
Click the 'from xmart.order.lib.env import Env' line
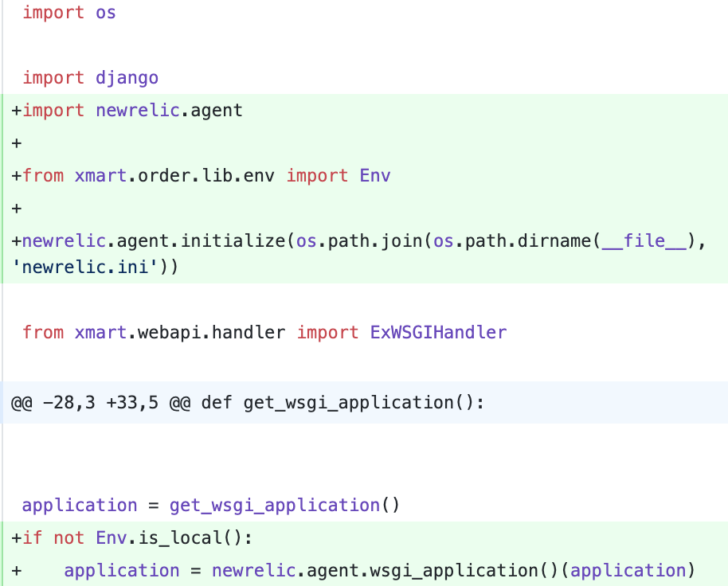(x=201, y=176)
